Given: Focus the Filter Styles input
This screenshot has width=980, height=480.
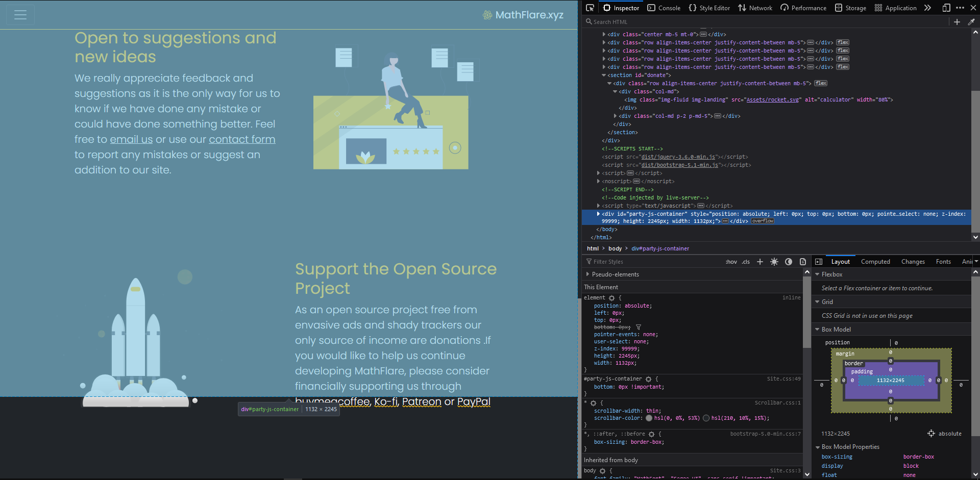Looking at the screenshot, I should point(653,262).
